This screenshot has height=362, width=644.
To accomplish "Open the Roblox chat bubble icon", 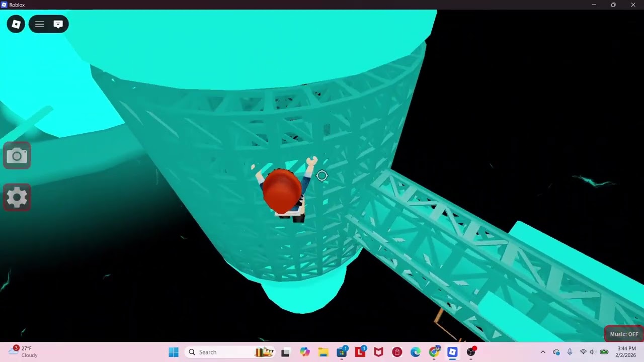I will click(x=58, y=24).
